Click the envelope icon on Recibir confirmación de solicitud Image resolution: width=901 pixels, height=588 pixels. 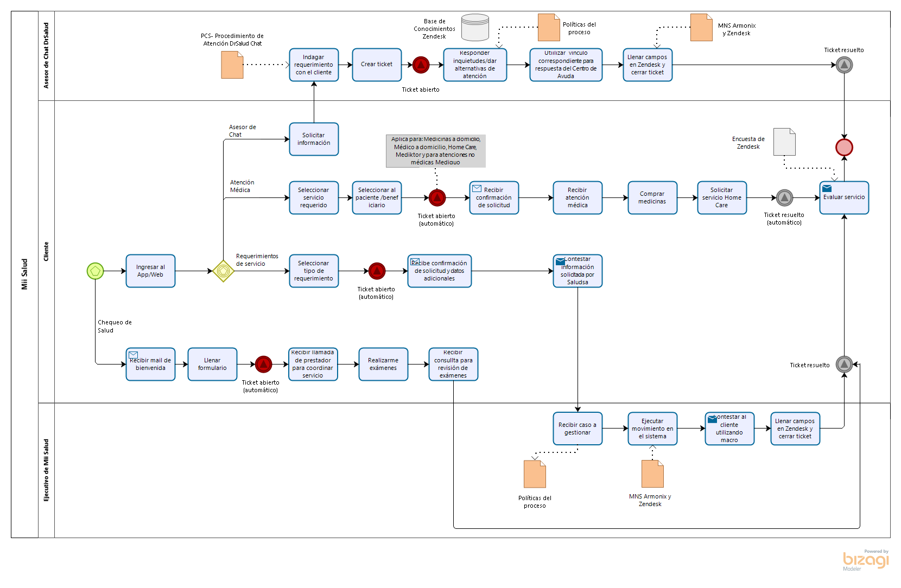tap(477, 188)
